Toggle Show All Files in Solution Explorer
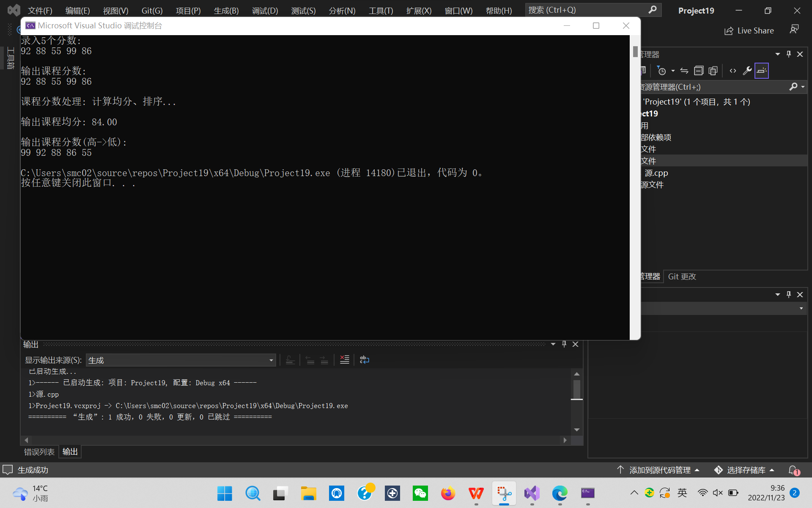Viewport: 812px width, 508px height. coord(713,71)
